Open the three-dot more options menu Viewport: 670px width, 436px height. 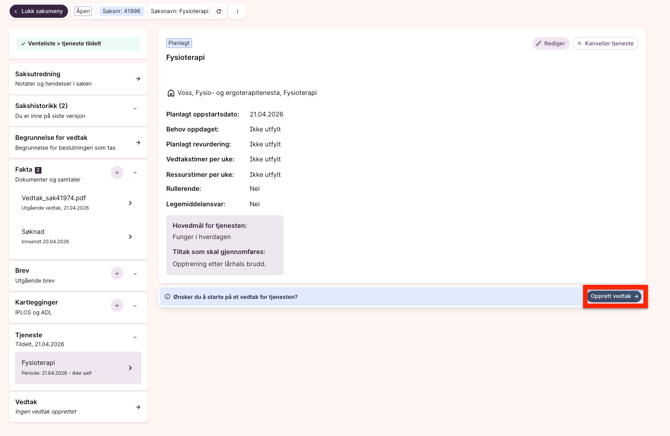(237, 12)
